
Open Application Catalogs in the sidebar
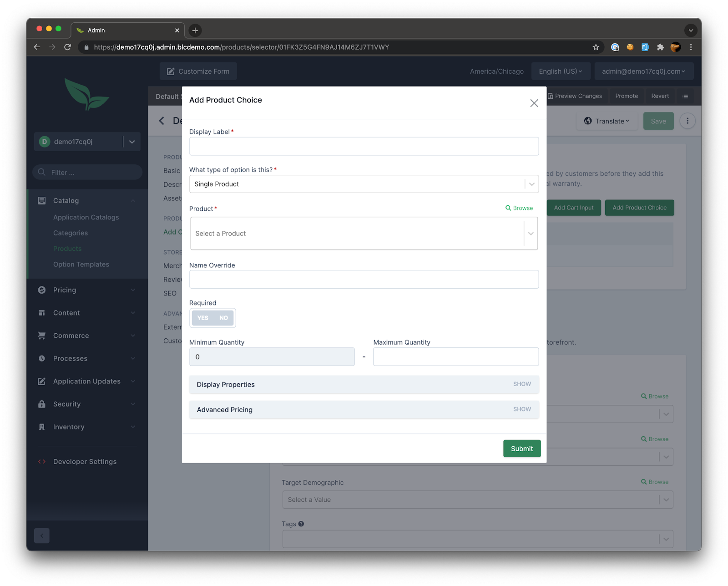coord(86,217)
